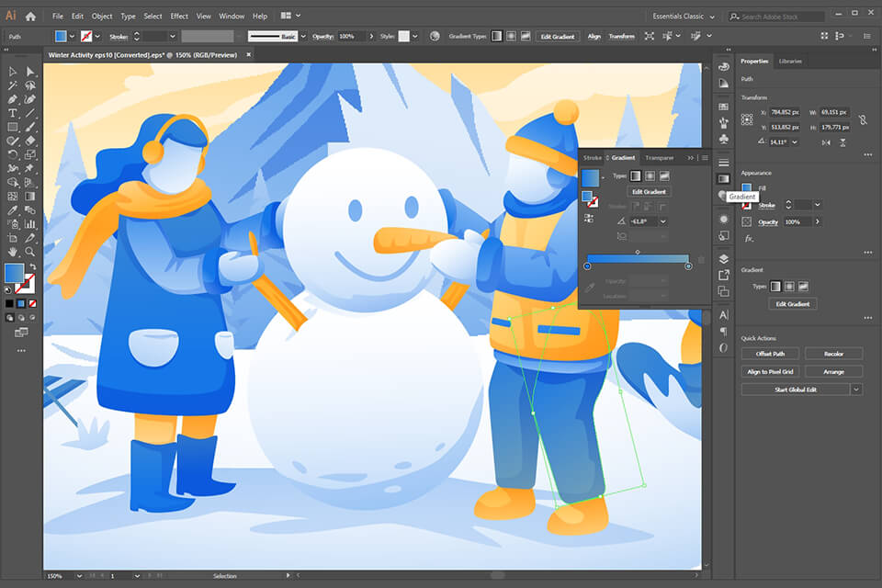Select the Pen tool in the toolbar
Screen dimensions: 882x588
tap(13, 99)
